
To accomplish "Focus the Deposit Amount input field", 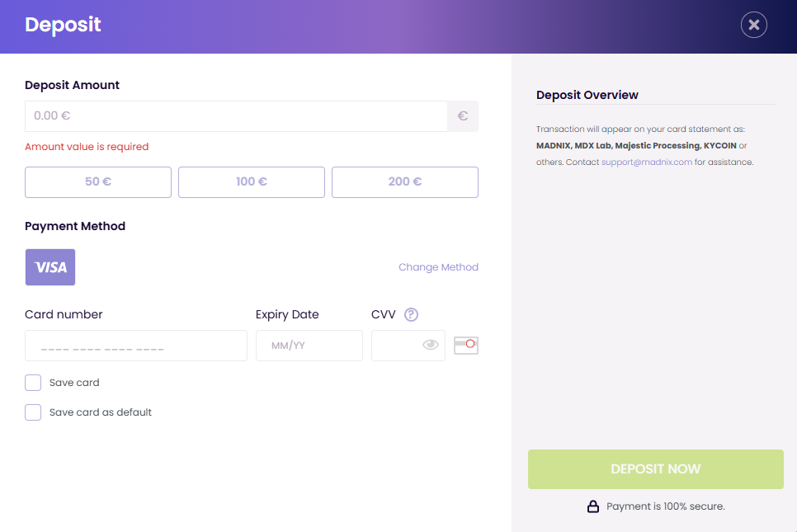I will coord(236,116).
